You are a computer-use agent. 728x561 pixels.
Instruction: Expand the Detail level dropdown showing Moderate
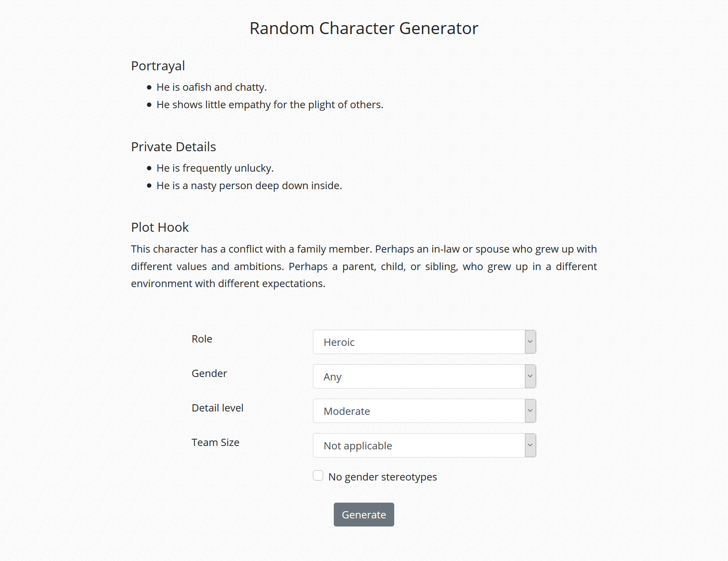[419, 411]
